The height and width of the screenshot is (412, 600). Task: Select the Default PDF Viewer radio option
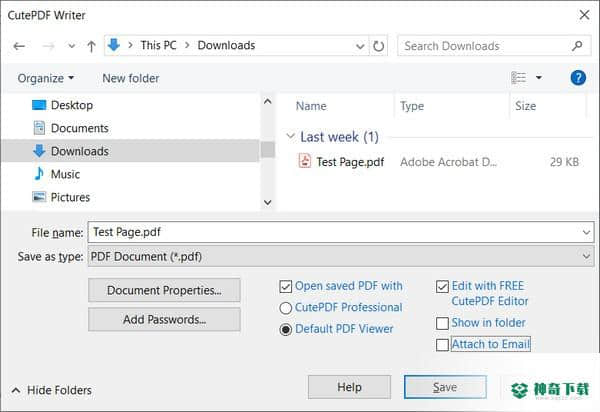[286, 329]
